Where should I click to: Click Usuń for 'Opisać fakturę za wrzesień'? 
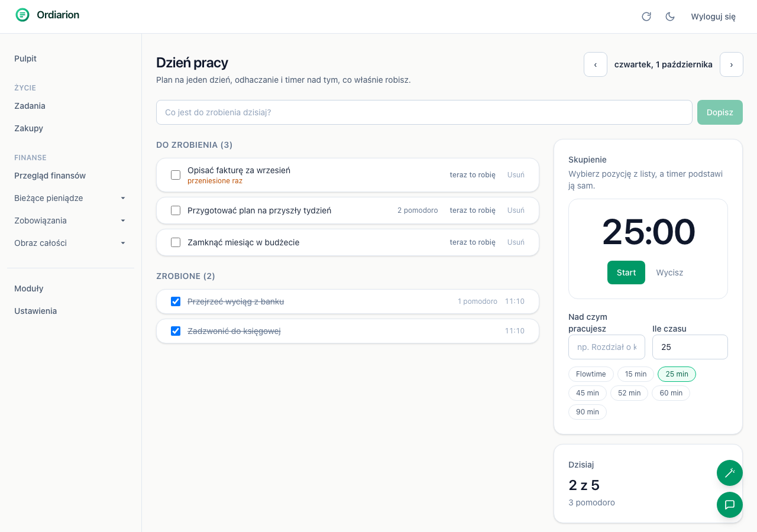(x=516, y=175)
